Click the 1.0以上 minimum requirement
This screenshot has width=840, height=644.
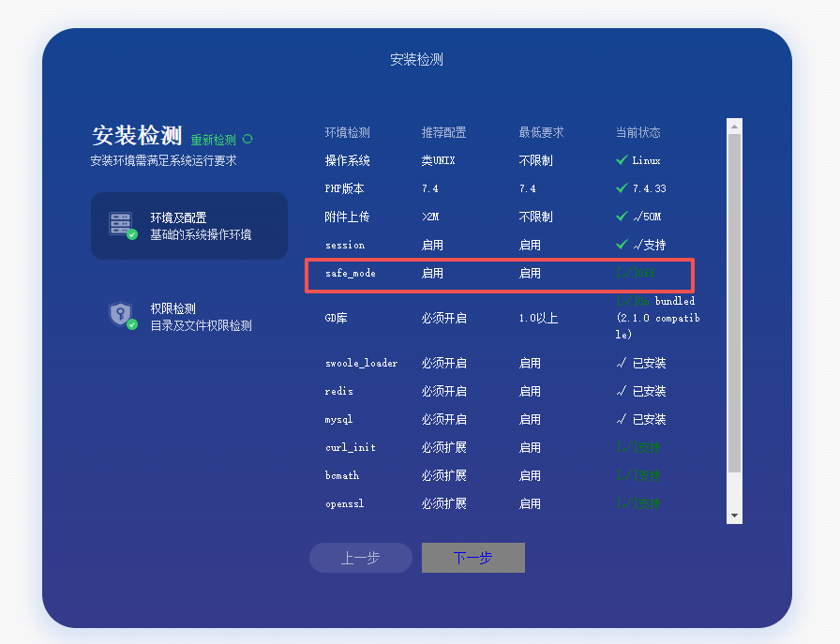coord(538,318)
